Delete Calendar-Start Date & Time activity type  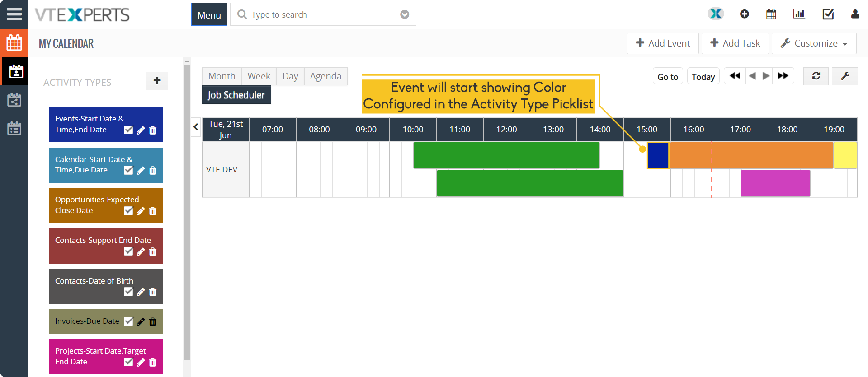(153, 170)
